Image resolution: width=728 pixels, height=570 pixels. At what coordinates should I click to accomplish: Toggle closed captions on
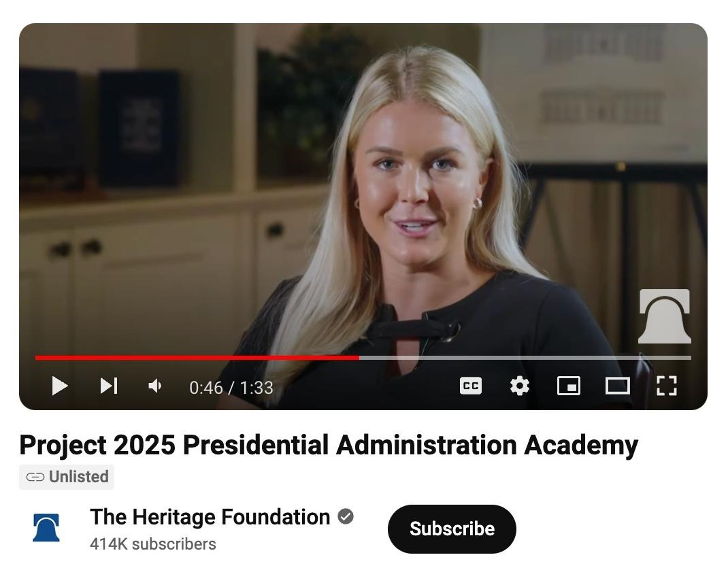pyautogui.click(x=470, y=386)
